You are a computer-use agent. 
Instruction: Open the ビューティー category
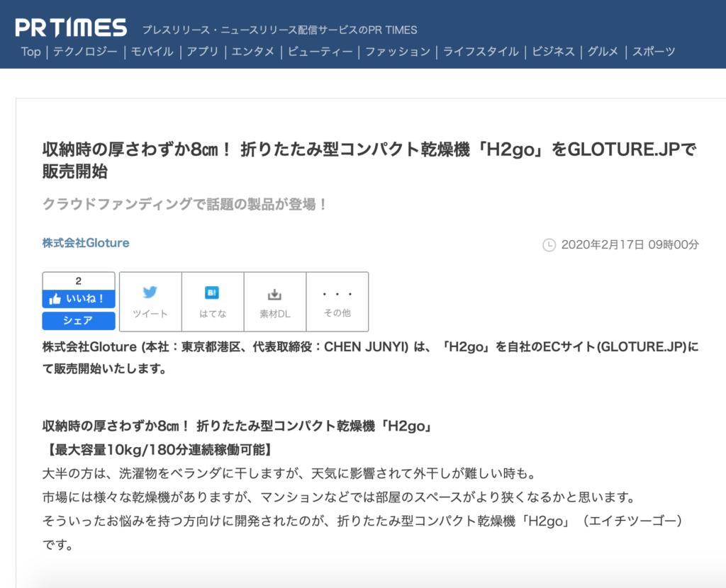point(320,51)
